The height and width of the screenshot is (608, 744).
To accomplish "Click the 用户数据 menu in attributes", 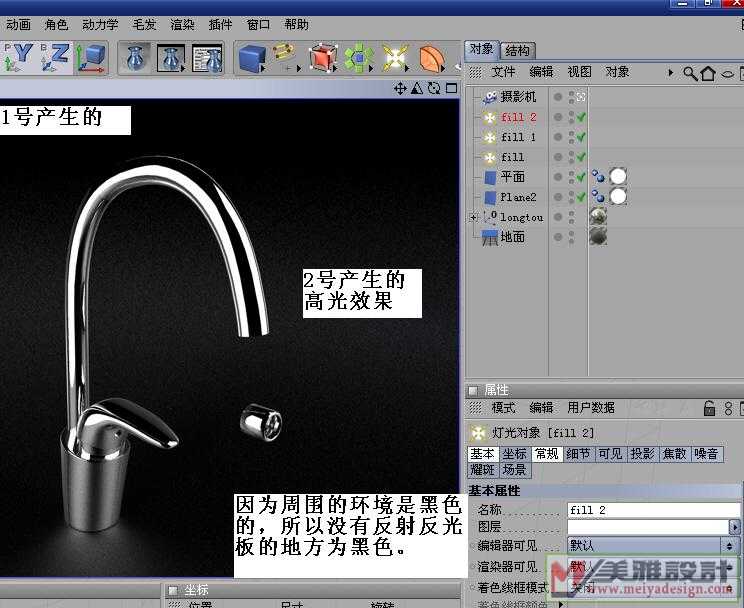I will (591, 408).
